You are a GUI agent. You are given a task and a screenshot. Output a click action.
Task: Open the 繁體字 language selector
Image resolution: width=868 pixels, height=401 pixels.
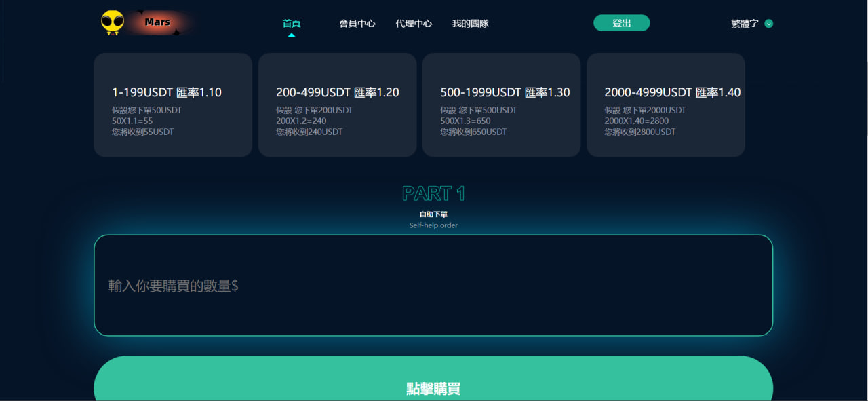[745, 24]
